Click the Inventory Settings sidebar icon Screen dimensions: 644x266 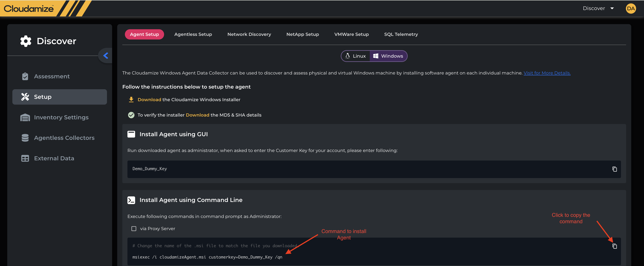coord(25,117)
